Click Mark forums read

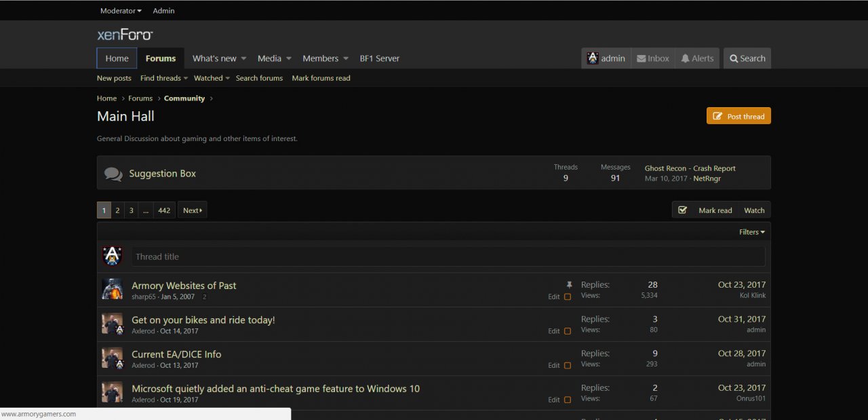321,78
